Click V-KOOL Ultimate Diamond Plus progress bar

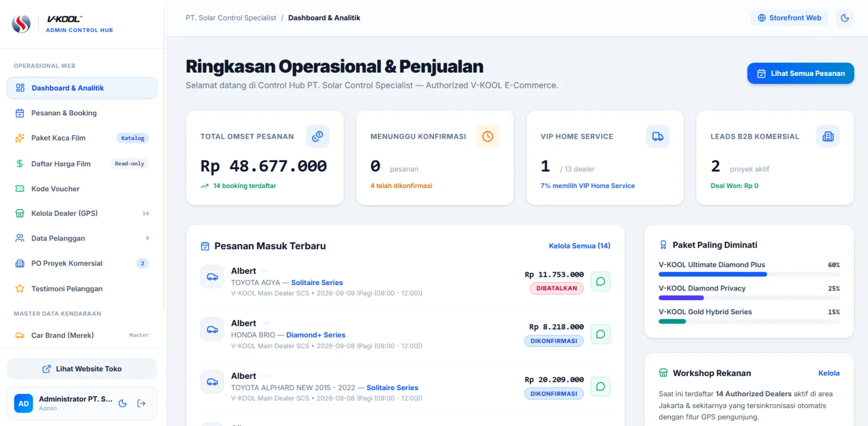tap(749, 275)
